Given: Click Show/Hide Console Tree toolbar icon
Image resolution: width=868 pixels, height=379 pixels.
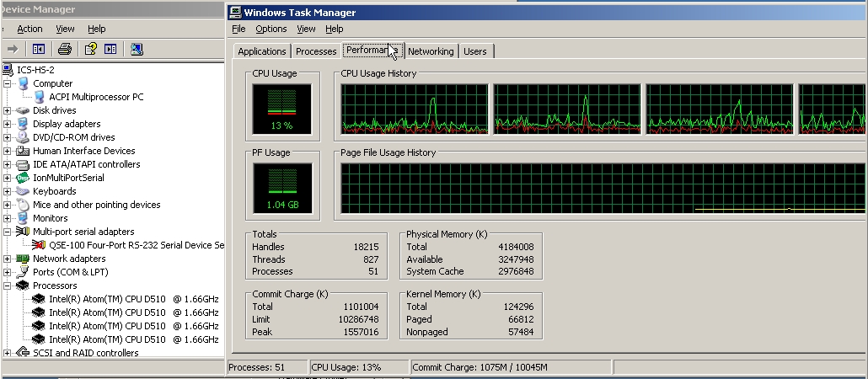Looking at the screenshot, I should 38,49.
